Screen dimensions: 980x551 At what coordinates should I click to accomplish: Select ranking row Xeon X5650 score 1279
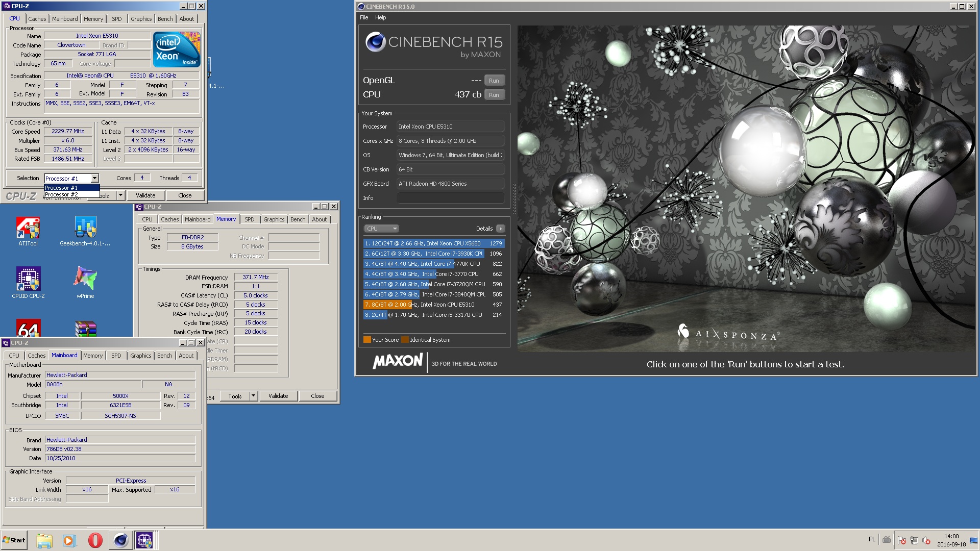434,243
